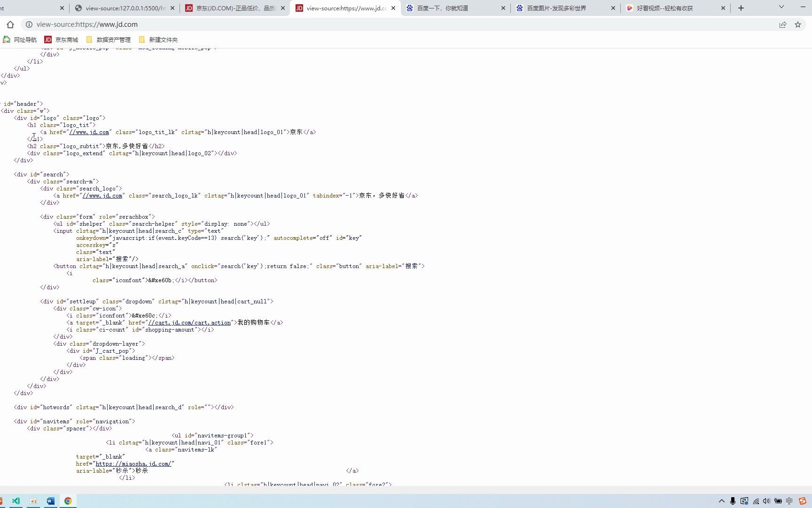
Task: Click the div id="J_cart_pop" line
Action: coord(101,351)
